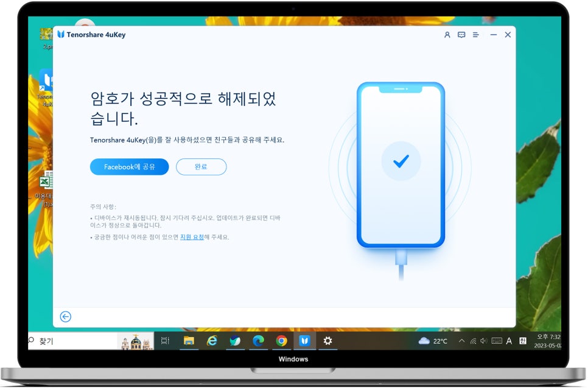Image resolution: width=588 pixels, height=390 pixels.
Task: Click the '주의 사항:' label
Action: 103,207
